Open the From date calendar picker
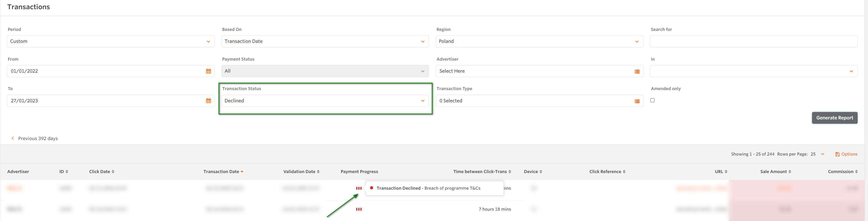 209,71
